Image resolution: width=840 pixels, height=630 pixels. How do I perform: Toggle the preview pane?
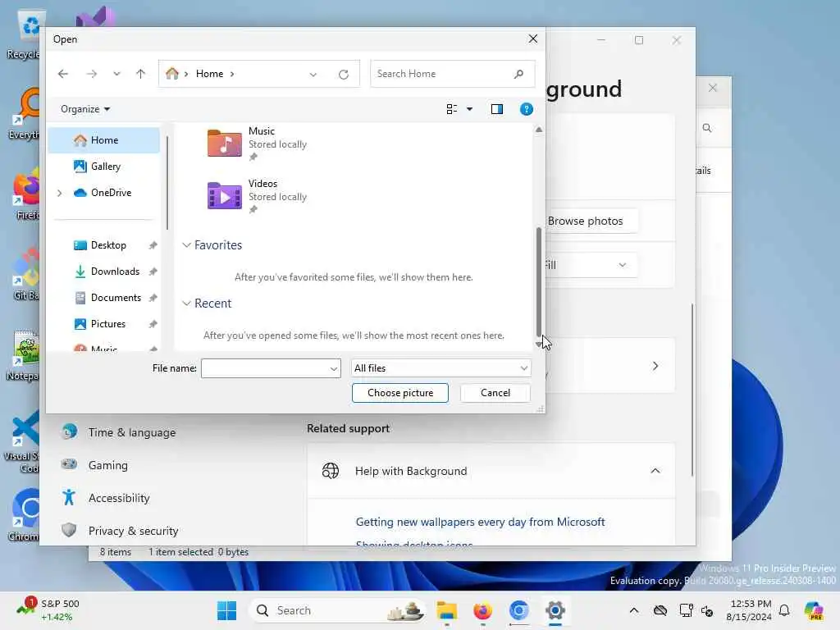click(x=496, y=109)
